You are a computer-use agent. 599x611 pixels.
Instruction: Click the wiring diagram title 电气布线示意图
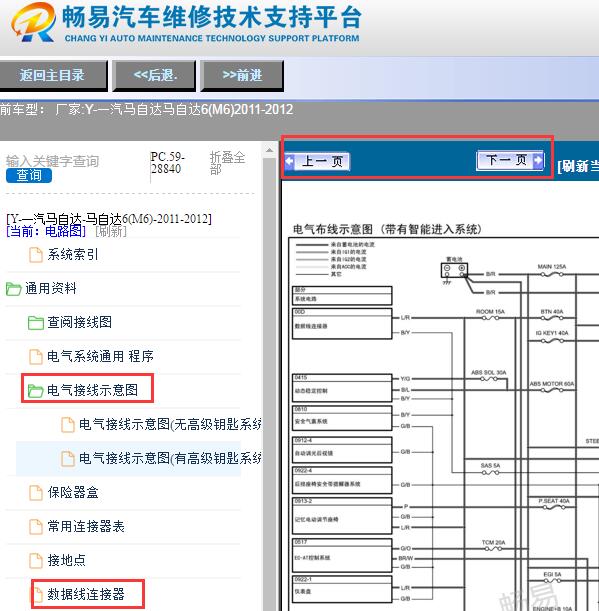[387, 229]
